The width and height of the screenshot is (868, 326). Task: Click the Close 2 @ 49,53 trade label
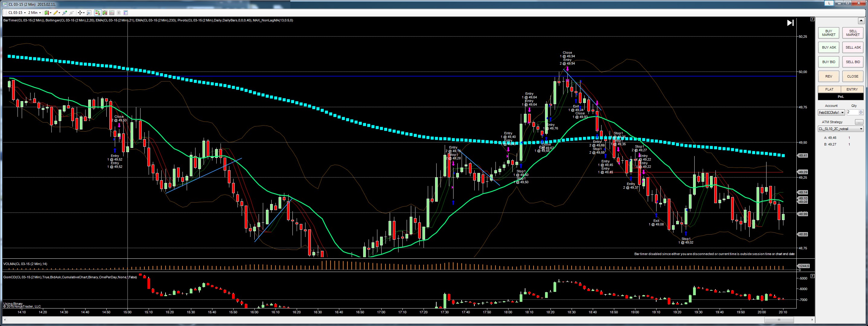(x=119, y=118)
